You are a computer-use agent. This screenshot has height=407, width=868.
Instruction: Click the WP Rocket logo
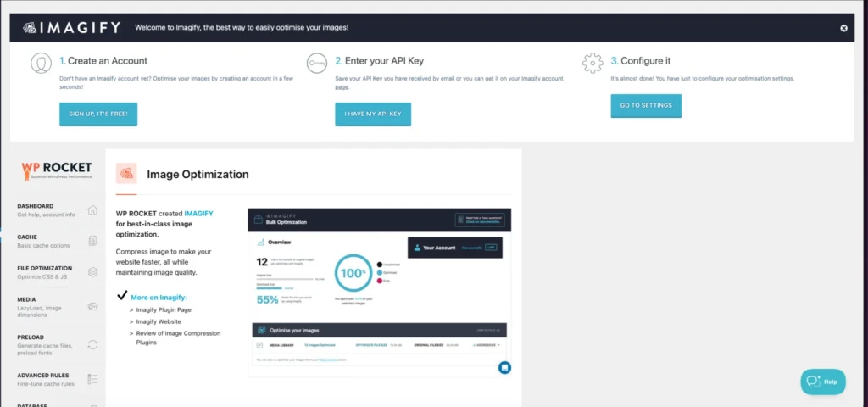pyautogui.click(x=57, y=171)
